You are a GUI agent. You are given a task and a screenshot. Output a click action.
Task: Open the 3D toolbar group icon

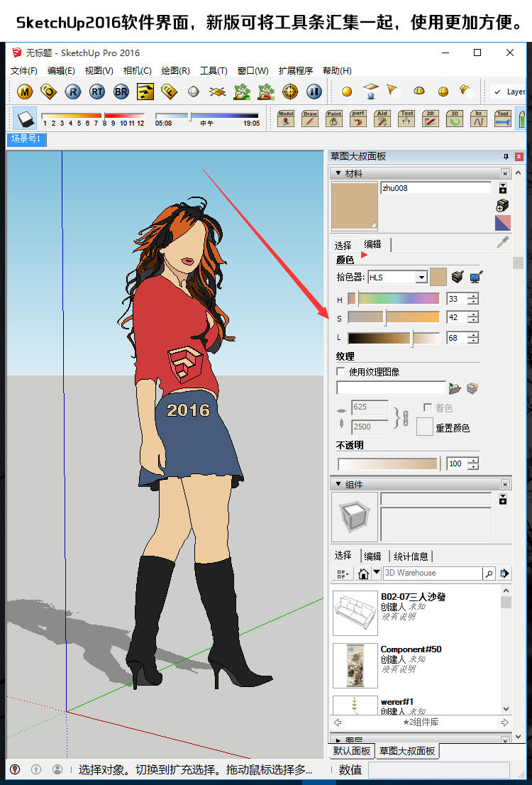click(x=455, y=119)
